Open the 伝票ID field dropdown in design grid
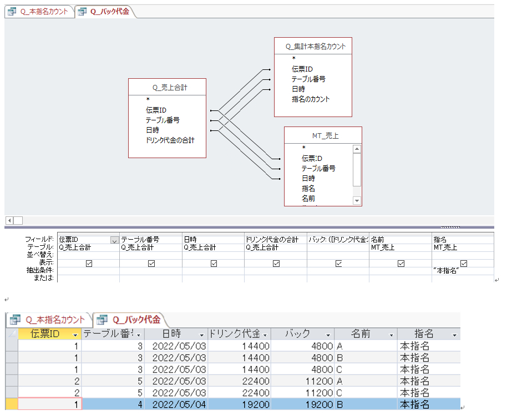517x420 pixels. point(114,240)
